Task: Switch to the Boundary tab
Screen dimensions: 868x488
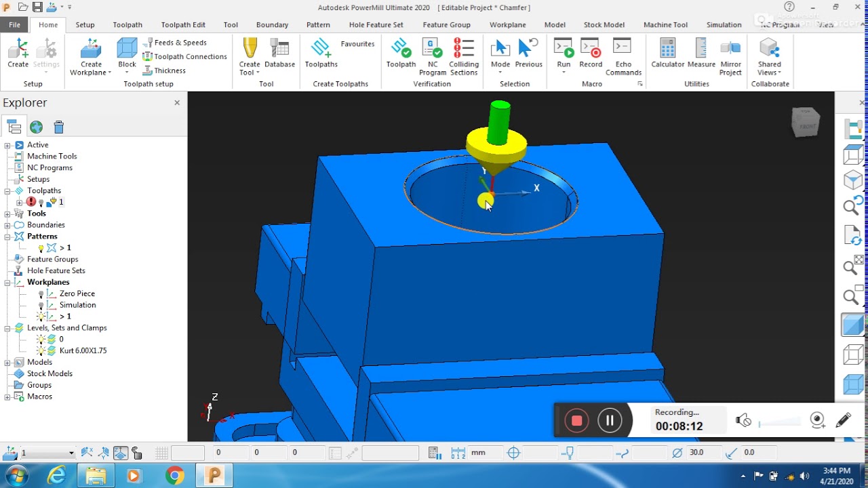Action: [273, 24]
